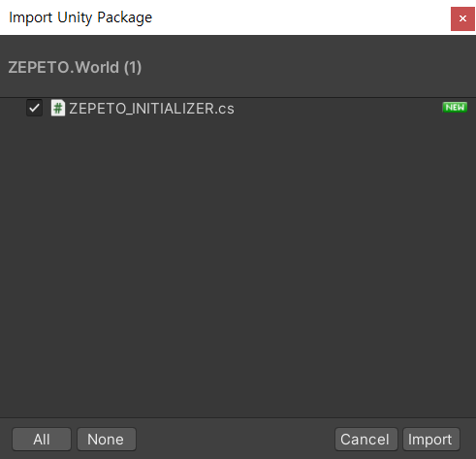Click the red X icon at top right
The image size is (476, 459).
coord(462,18)
